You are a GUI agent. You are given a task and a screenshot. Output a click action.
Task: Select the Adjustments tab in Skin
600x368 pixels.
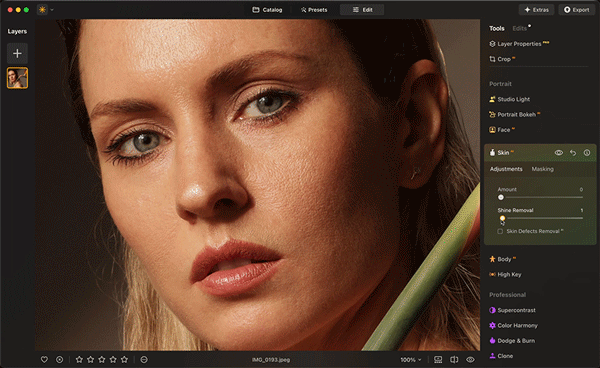(506, 169)
